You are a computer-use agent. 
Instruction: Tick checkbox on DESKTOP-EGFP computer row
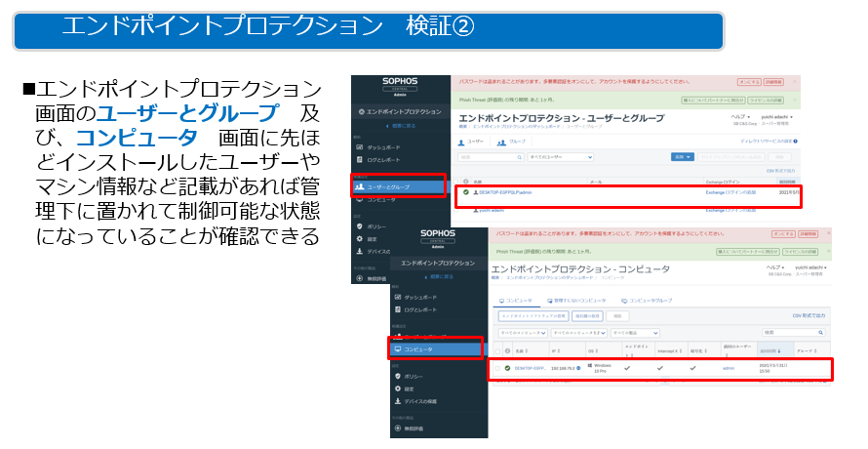coord(497,368)
